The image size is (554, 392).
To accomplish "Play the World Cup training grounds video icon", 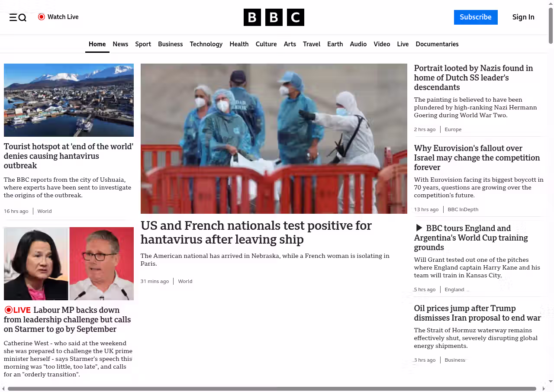I will pos(419,228).
